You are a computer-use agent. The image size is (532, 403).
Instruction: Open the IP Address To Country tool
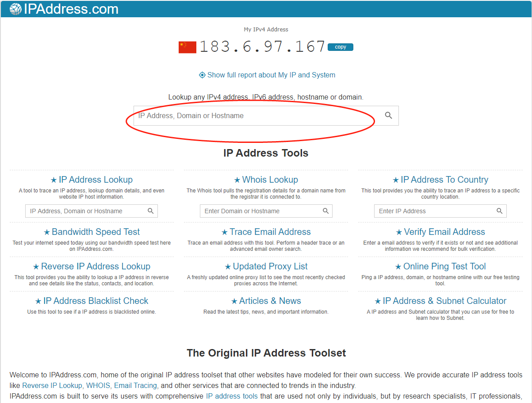(444, 180)
